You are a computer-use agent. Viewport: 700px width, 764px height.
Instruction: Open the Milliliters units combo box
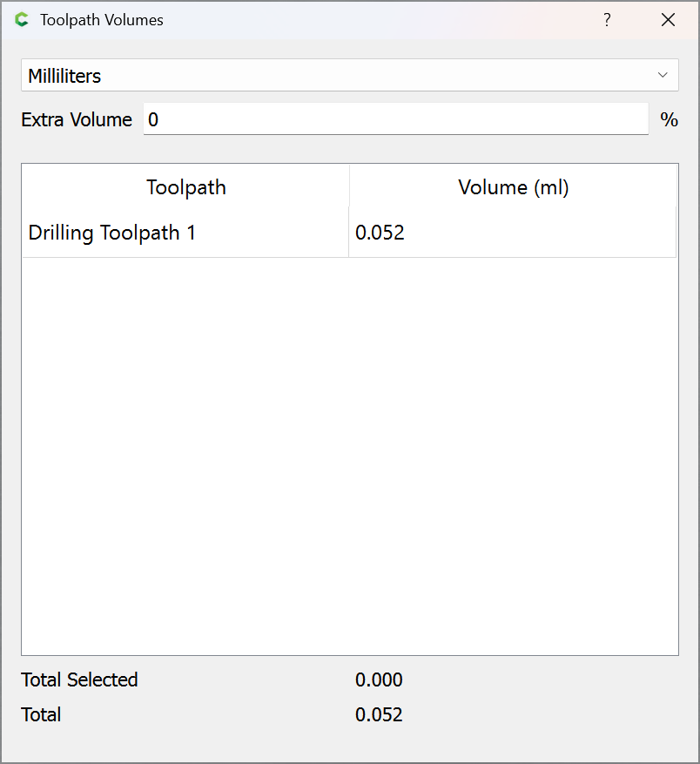[348, 76]
